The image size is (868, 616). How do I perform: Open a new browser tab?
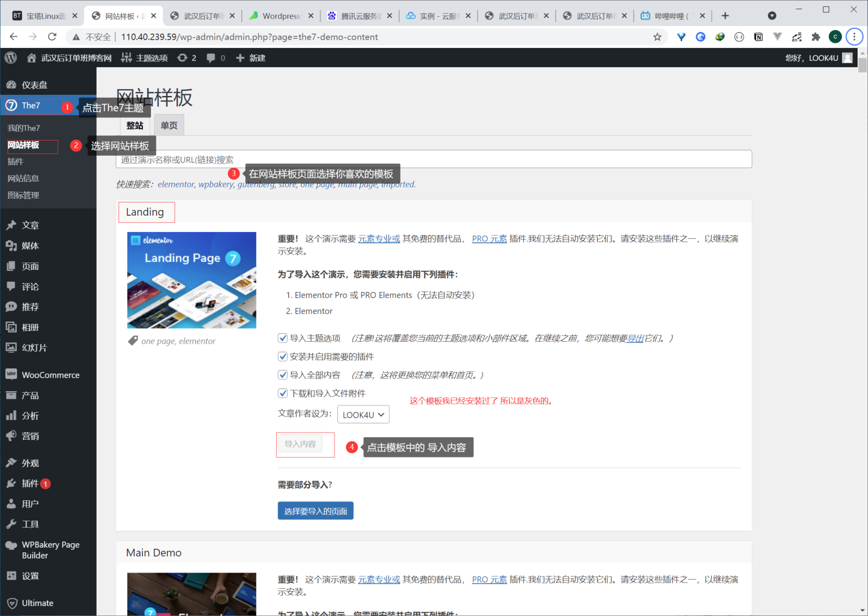click(725, 16)
